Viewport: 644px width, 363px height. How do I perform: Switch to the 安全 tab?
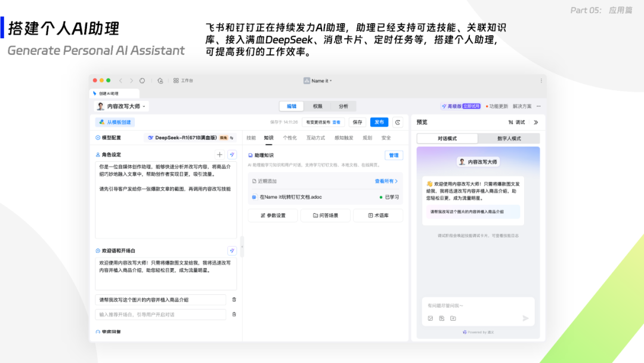click(x=386, y=138)
